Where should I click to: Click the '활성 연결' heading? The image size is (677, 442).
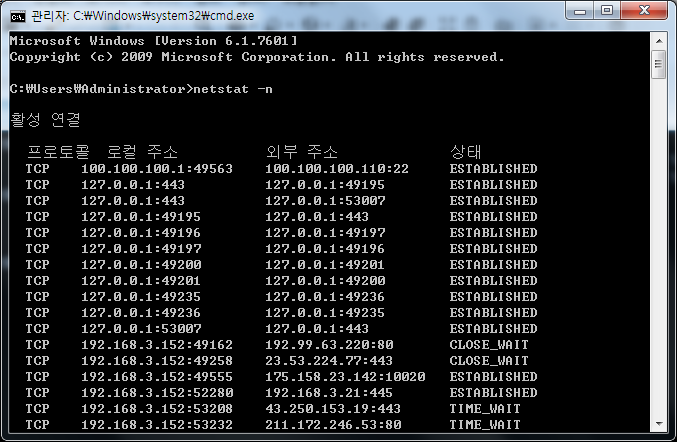[45, 120]
